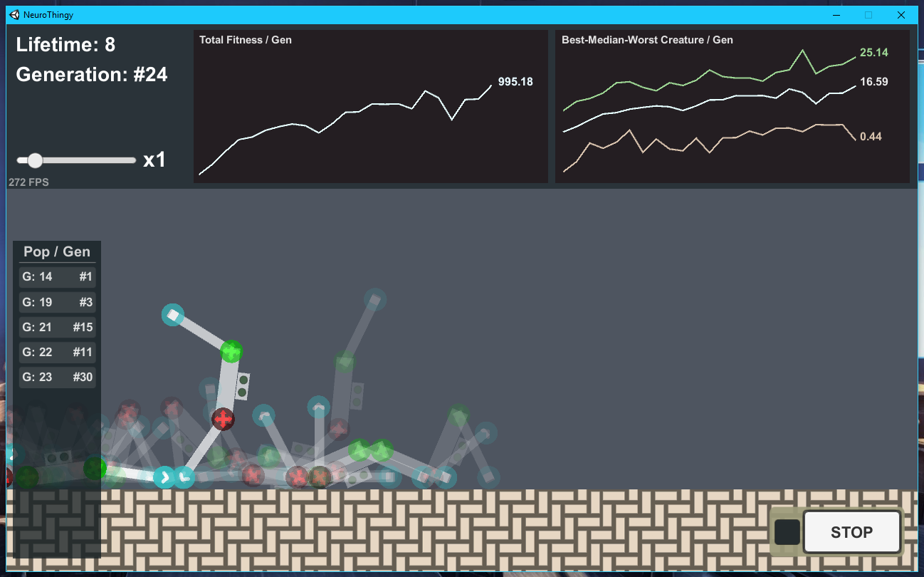Select the white diamond node on the creature
Screen dimensions: 924x577
[172, 314]
